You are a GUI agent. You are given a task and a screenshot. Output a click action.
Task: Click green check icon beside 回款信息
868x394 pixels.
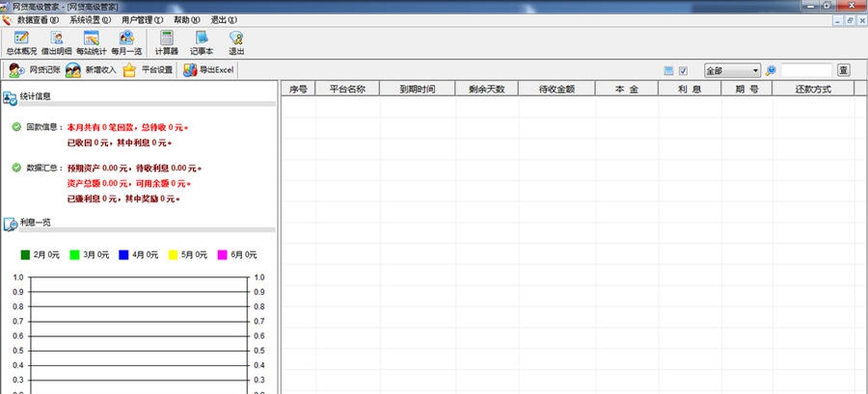pyautogui.click(x=16, y=127)
